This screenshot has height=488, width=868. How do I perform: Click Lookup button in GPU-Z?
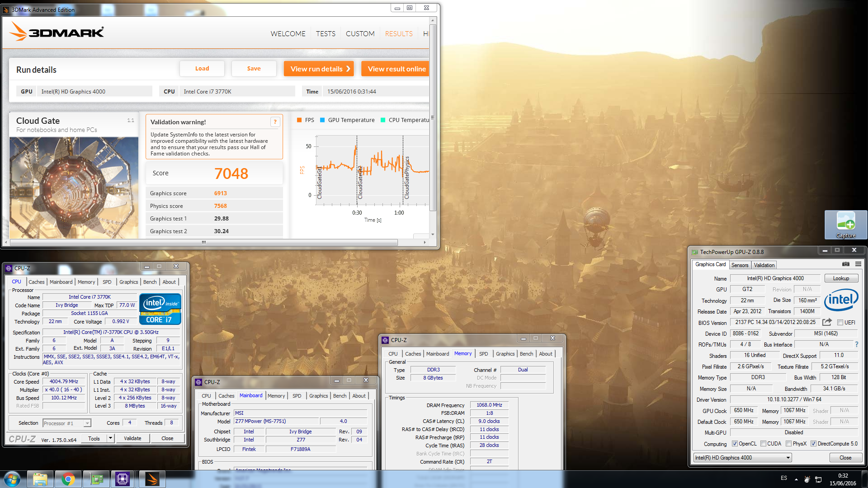click(841, 278)
